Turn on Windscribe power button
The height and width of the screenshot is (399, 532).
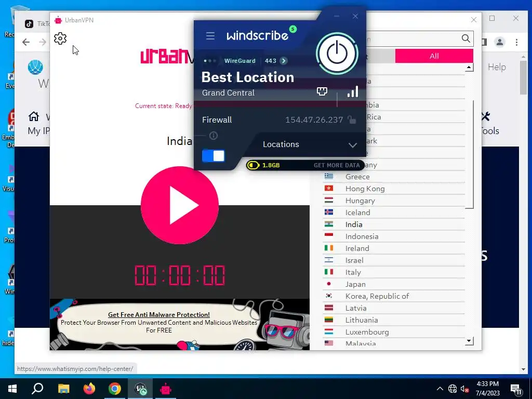tap(337, 54)
